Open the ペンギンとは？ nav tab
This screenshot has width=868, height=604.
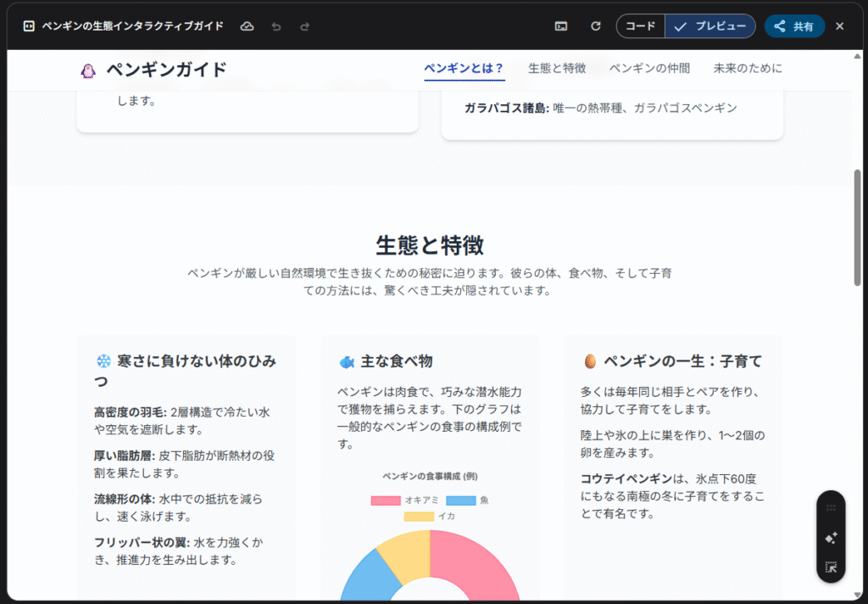pyautogui.click(x=464, y=69)
